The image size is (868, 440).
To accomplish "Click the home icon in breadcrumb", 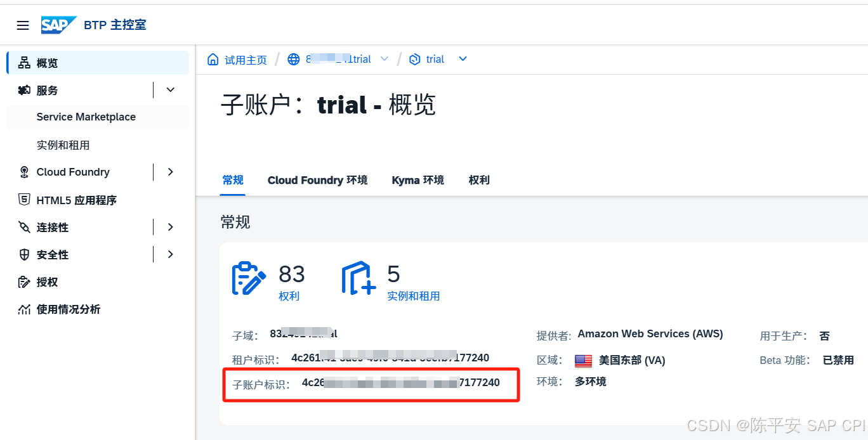I will (x=213, y=59).
